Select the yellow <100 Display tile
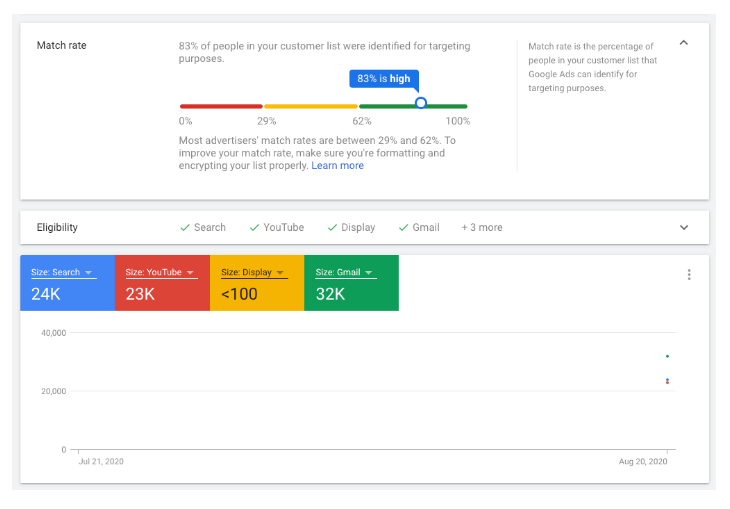This screenshot has height=509, width=730. pyautogui.click(x=256, y=292)
